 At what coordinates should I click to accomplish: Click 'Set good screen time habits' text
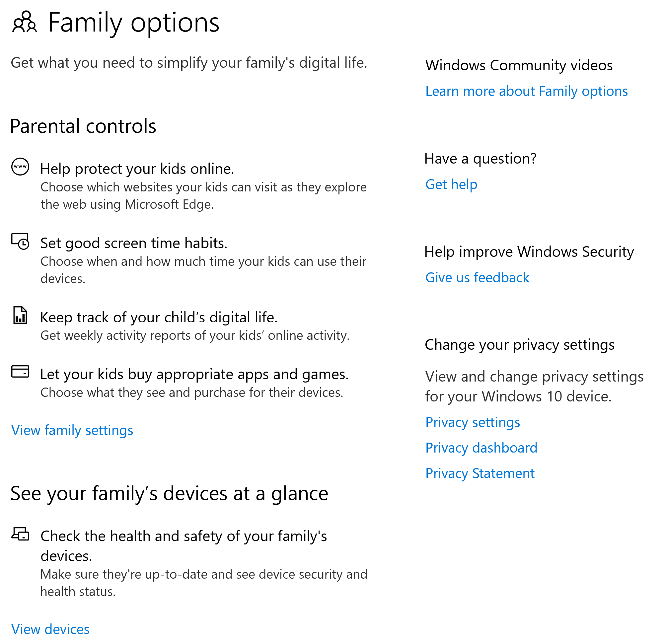point(134,243)
